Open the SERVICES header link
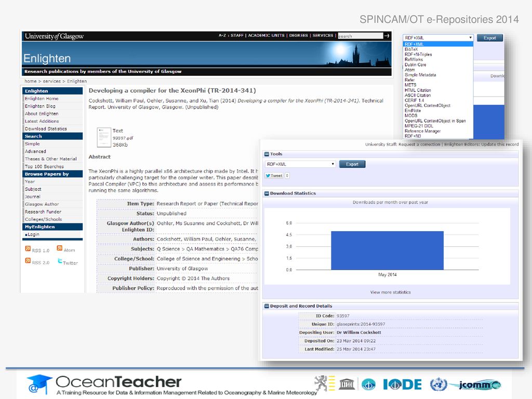 (323, 35)
